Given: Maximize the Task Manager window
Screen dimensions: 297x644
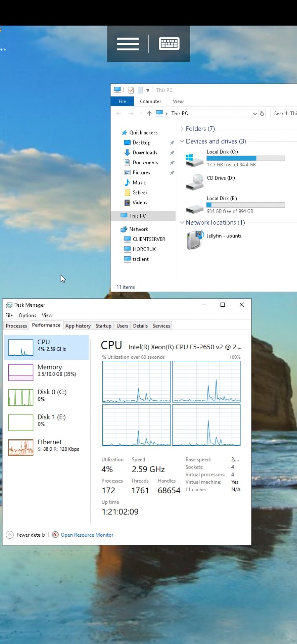Looking at the screenshot, I should point(223,305).
